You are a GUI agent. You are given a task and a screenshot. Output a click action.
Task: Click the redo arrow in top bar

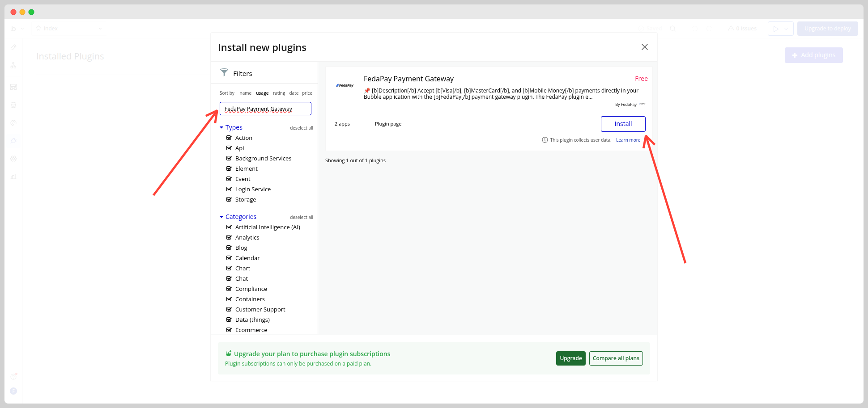(709, 29)
